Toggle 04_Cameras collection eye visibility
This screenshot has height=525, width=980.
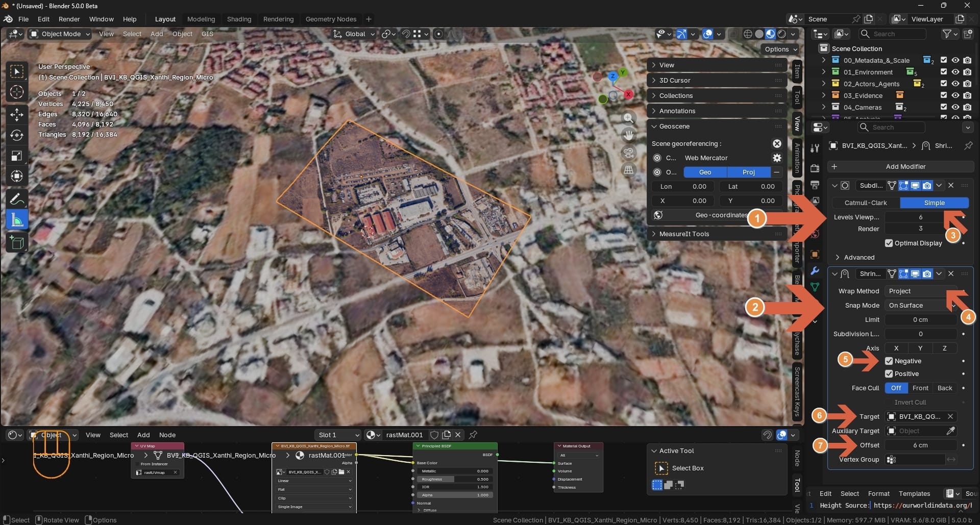[x=955, y=107]
